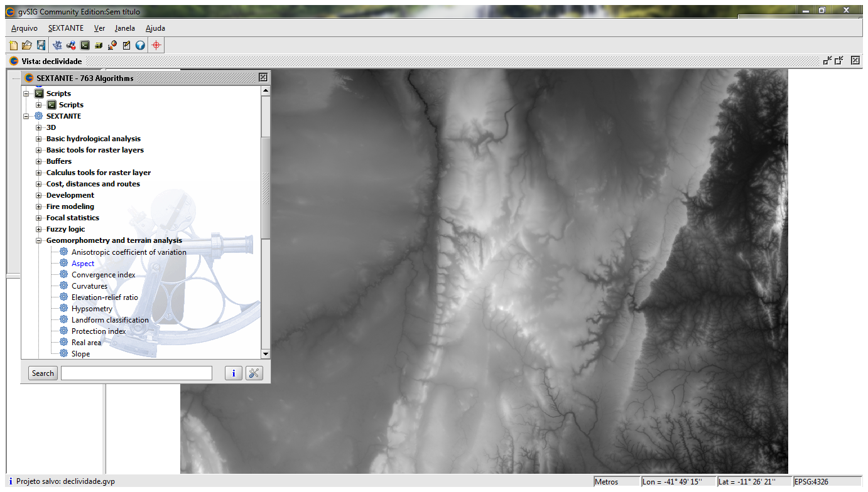Expand the Basic hydrological analysis group
Viewport: 868px width, 492px height.
39,139
